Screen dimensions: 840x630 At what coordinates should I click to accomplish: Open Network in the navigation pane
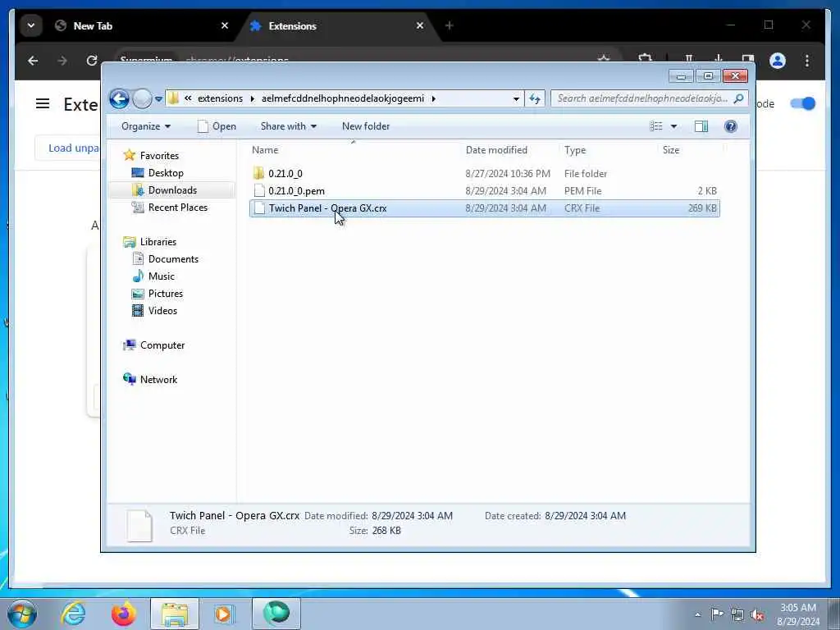pos(158,380)
